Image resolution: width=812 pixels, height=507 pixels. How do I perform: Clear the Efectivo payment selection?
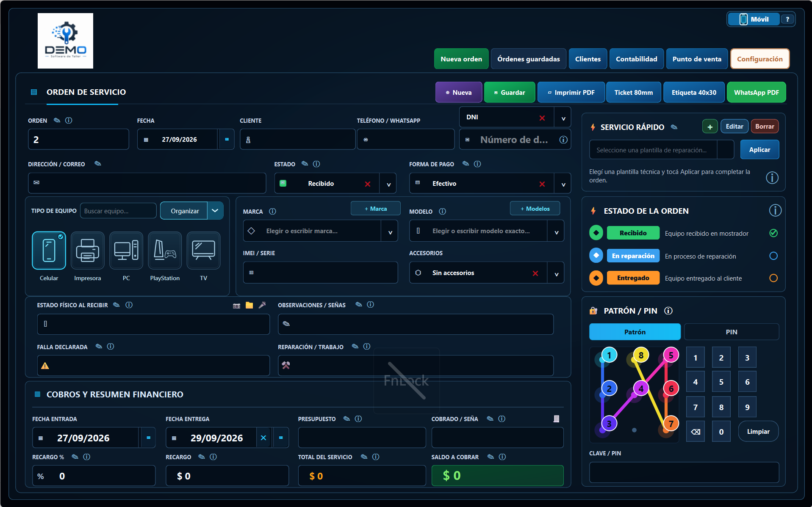point(542,184)
